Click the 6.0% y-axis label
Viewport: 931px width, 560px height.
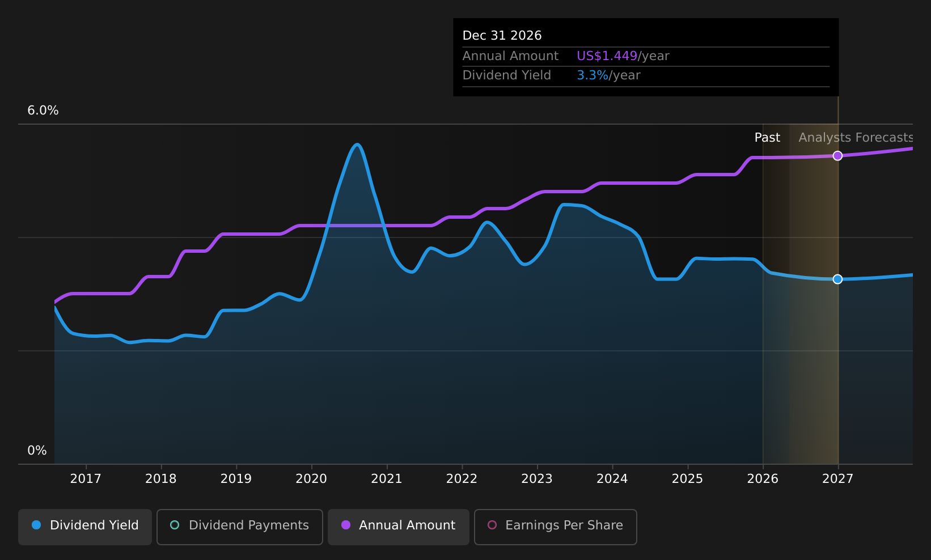point(43,111)
